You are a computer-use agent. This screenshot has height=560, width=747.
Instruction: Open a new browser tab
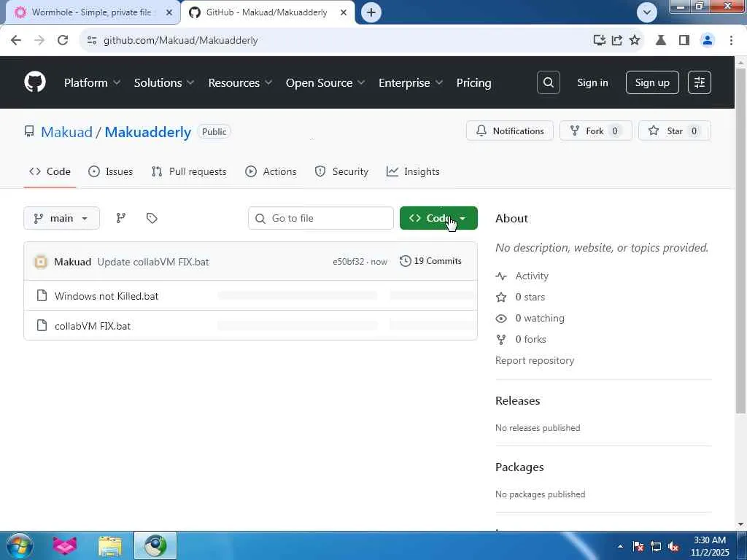(371, 12)
